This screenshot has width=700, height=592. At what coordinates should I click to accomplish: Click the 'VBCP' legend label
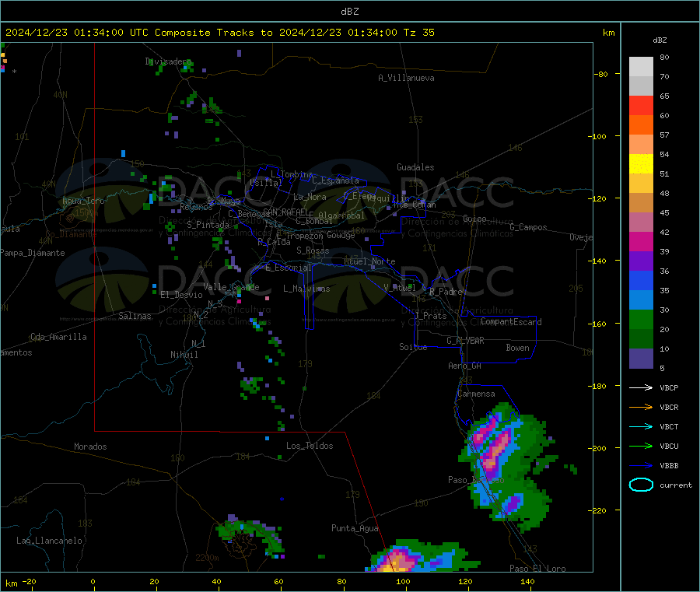(669, 388)
